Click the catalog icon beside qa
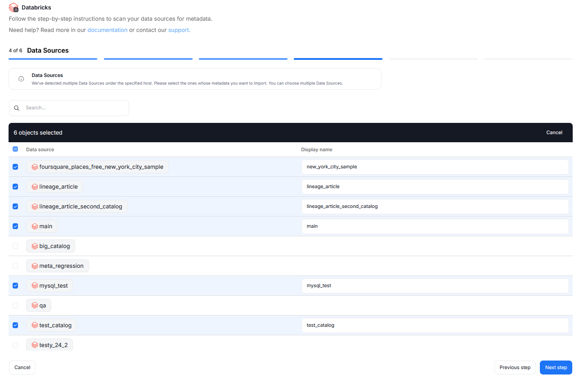Viewport: 588px width, 379px height. 35,306
